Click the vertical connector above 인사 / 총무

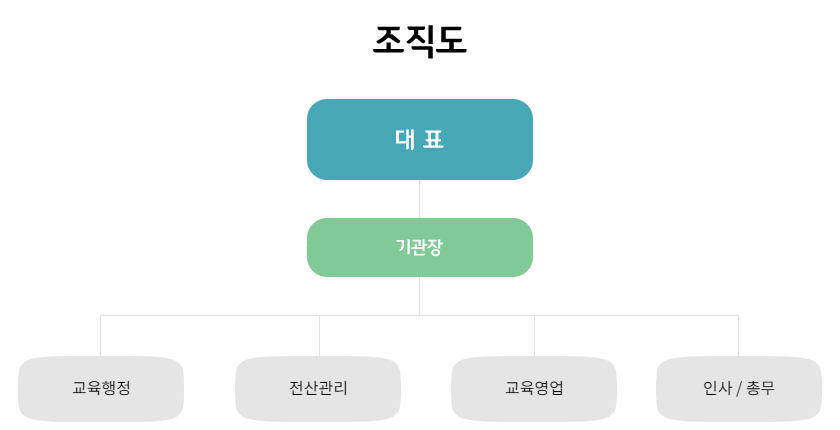tap(739, 336)
